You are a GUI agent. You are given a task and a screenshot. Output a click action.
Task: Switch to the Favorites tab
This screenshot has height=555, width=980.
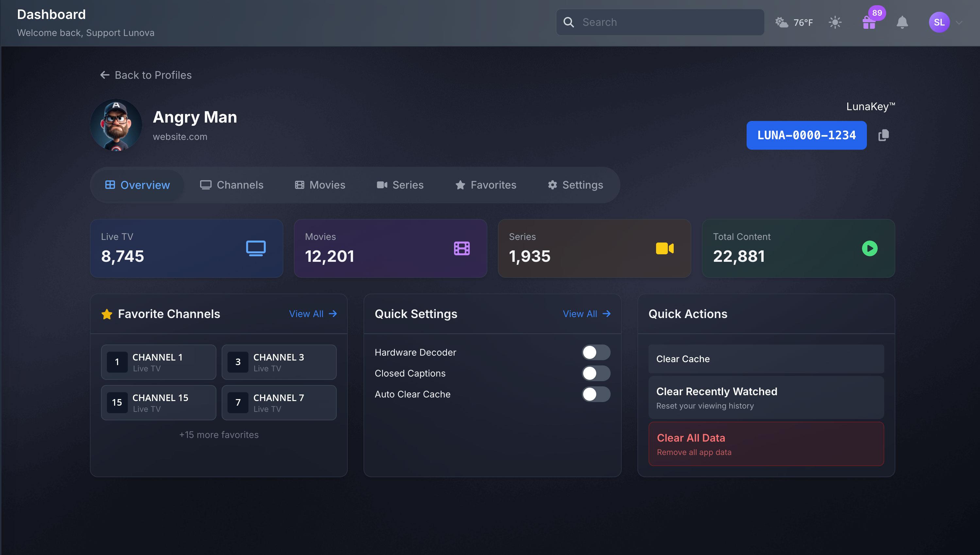tap(486, 185)
